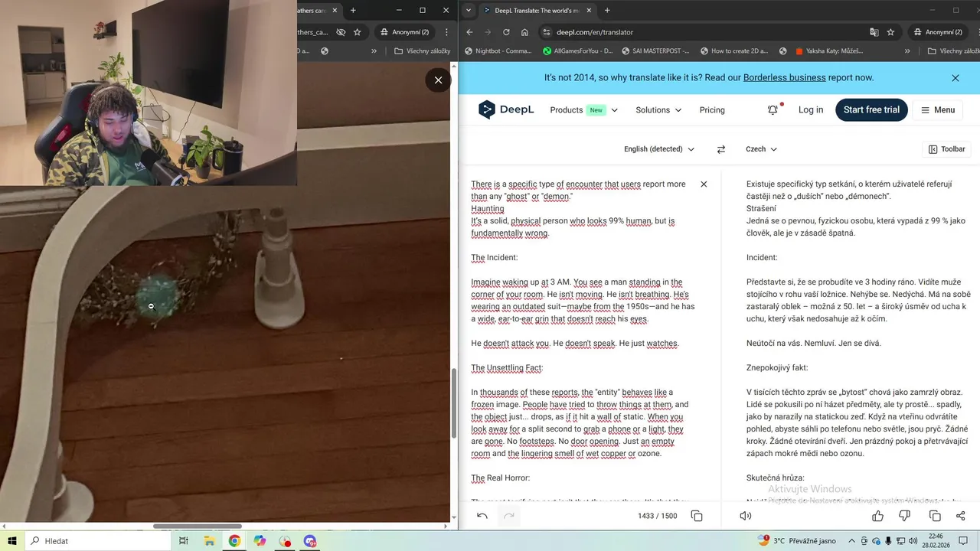
Task: Click Anonymní (2) profile in left window
Action: click(403, 32)
